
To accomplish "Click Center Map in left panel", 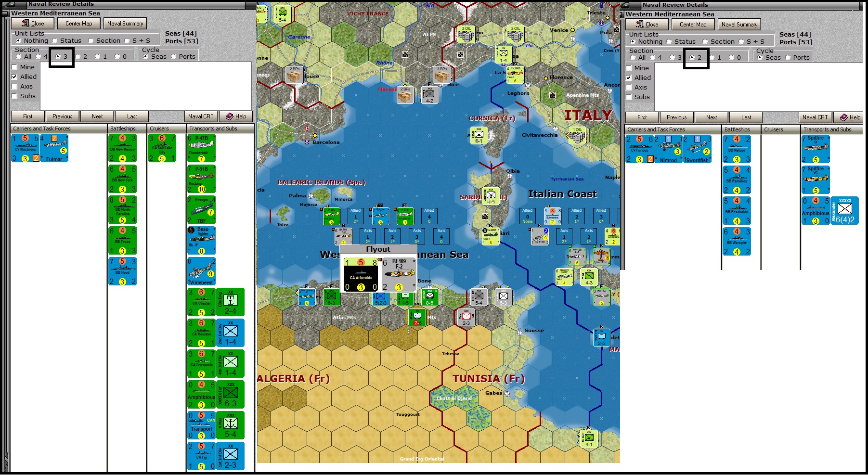I will pyautogui.click(x=79, y=24).
